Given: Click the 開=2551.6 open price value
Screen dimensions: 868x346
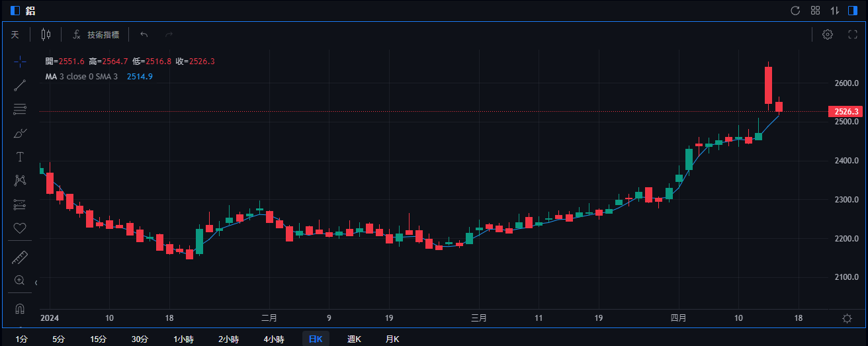Looking at the screenshot, I should [x=65, y=62].
